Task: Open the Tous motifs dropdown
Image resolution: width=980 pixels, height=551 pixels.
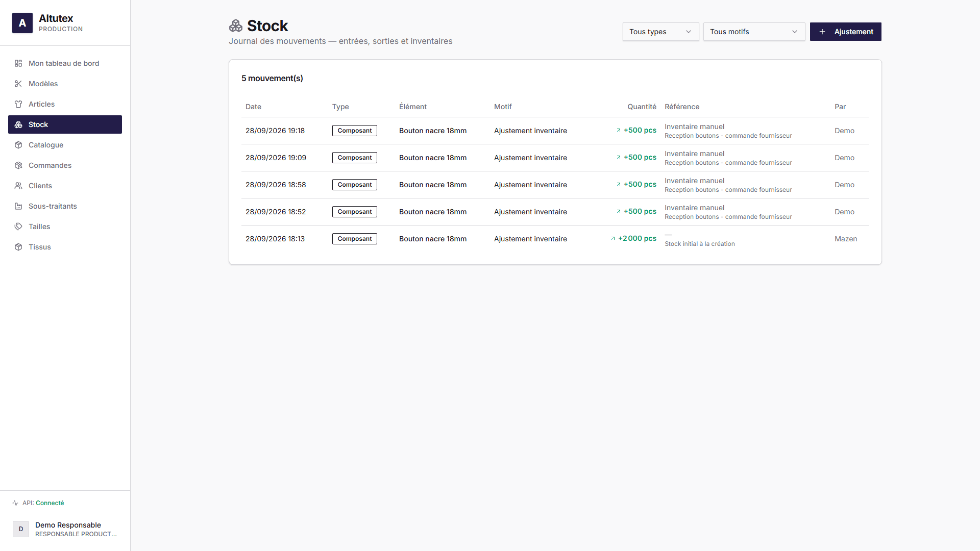Action: (x=754, y=32)
